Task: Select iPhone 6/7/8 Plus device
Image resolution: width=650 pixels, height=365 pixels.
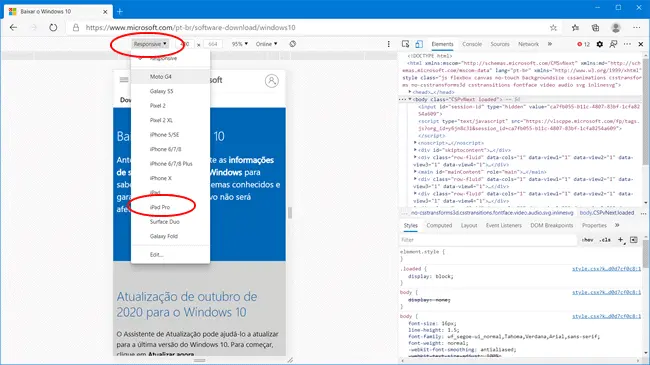Action: point(170,164)
